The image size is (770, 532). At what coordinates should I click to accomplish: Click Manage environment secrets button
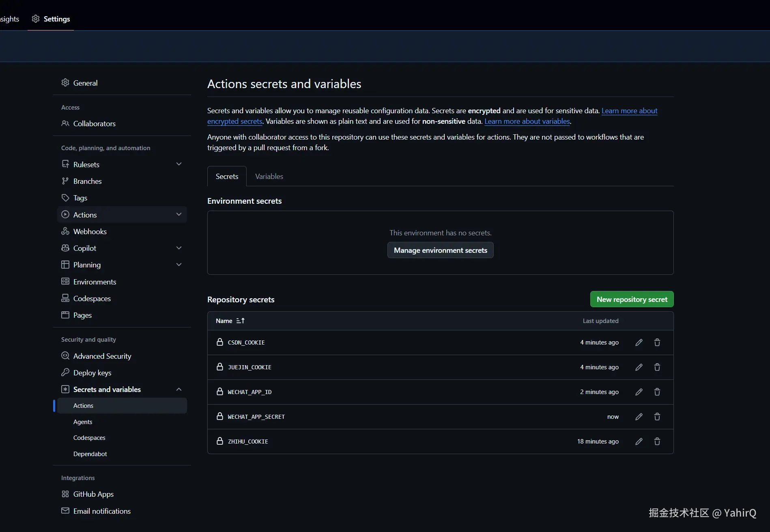pos(440,250)
